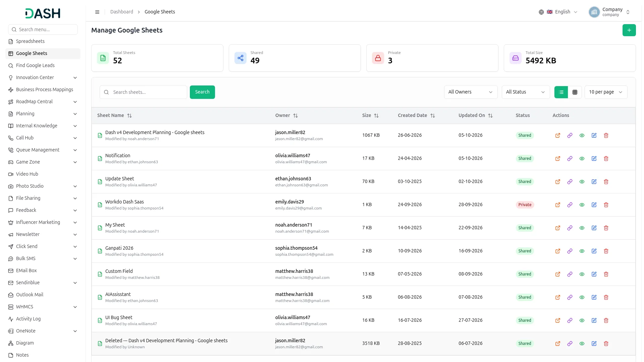
Task: Switch to list view
Action: point(561,92)
